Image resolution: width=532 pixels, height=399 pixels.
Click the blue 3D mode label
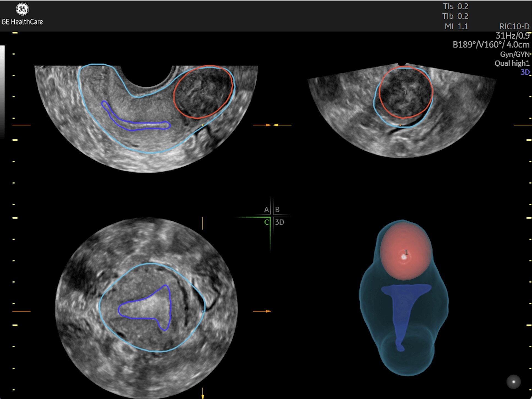click(525, 72)
